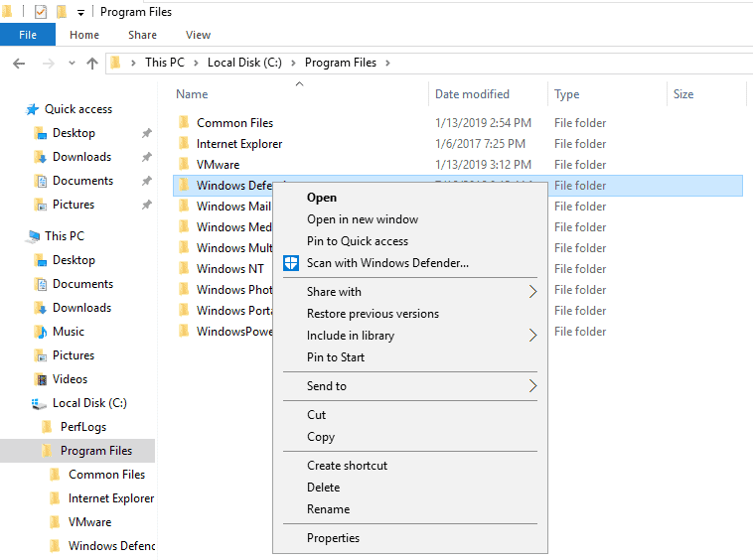This screenshot has width=753, height=560.
Task: Open the File menu tab
Action: coord(28,35)
